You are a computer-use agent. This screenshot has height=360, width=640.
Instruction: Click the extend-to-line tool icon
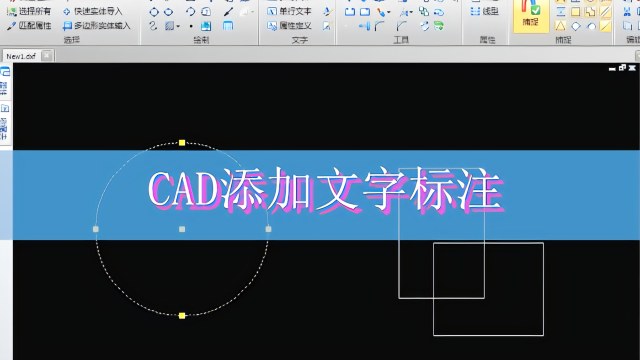364,27
